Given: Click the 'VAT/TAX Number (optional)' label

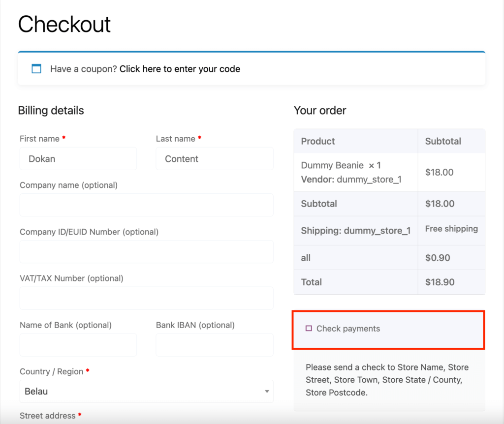Looking at the screenshot, I should 72,278.
